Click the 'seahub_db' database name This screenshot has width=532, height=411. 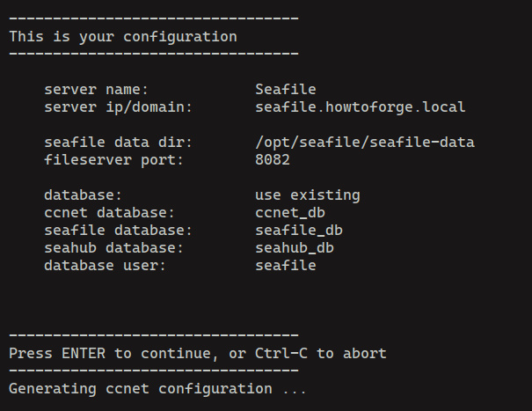tap(294, 248)
